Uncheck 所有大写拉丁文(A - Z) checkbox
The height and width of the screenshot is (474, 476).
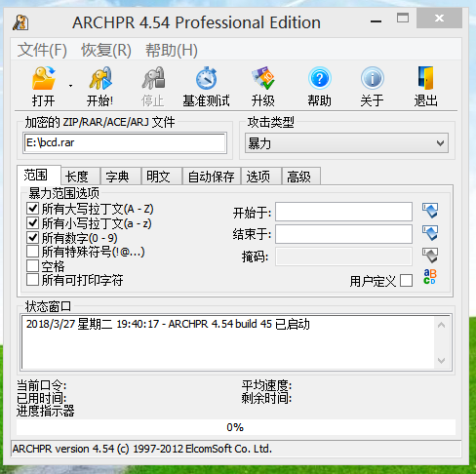pyautogui.click(x=32, y=209)
